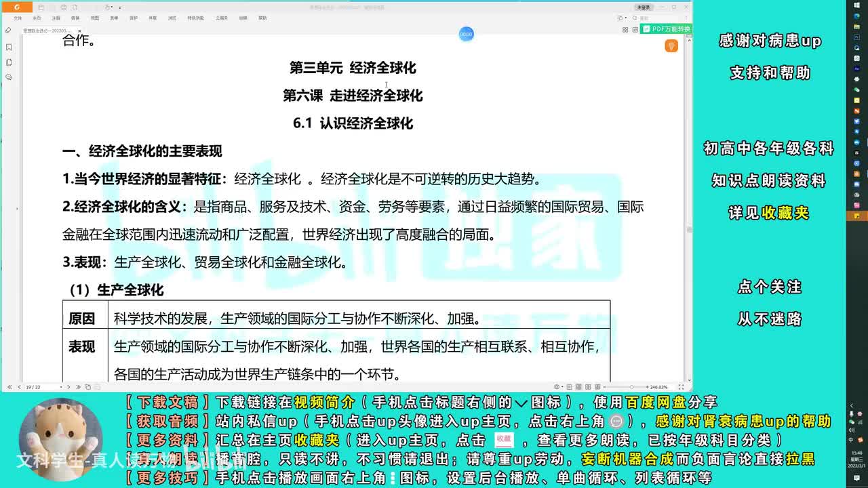This screenshot has width=868, height=488.
Task: Click the pen icon beside the document tab
Action: [x=8, y=30]
